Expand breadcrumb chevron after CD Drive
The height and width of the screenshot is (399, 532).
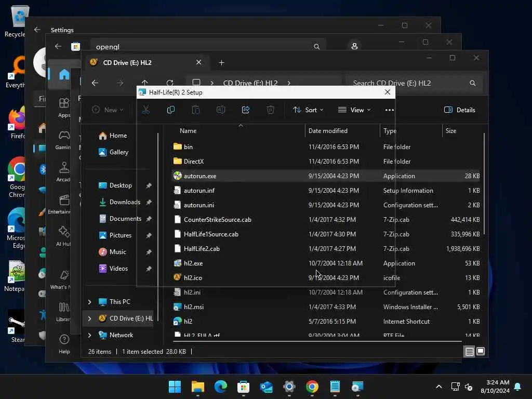(289, 83)
